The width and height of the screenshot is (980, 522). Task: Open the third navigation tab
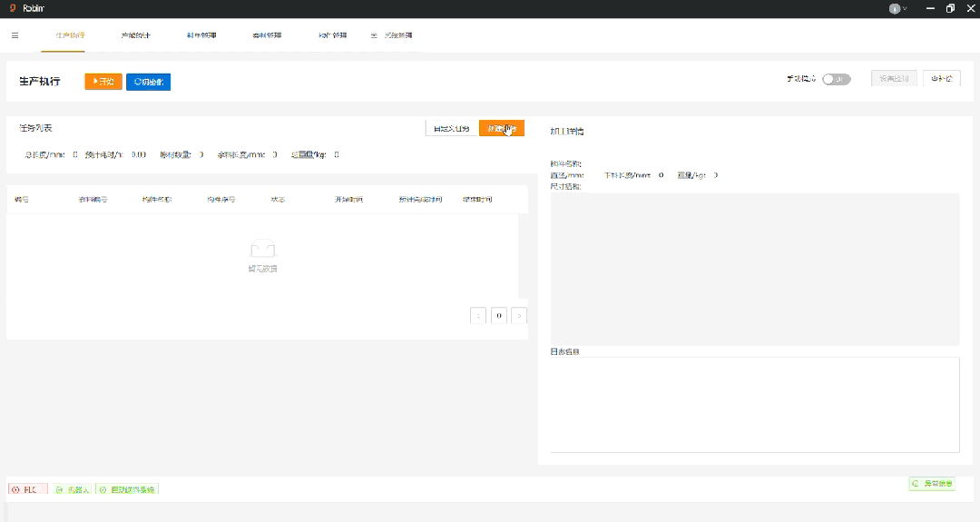click(201, 35)
